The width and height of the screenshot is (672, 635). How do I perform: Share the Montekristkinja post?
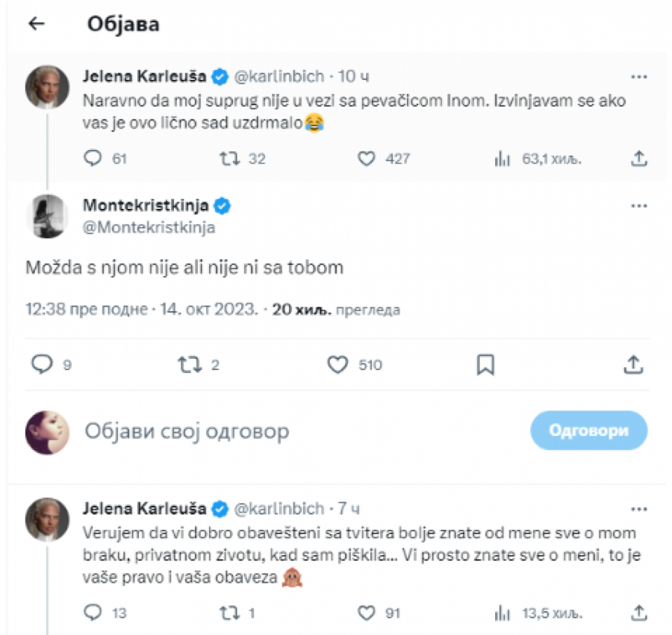click(633, 364)
